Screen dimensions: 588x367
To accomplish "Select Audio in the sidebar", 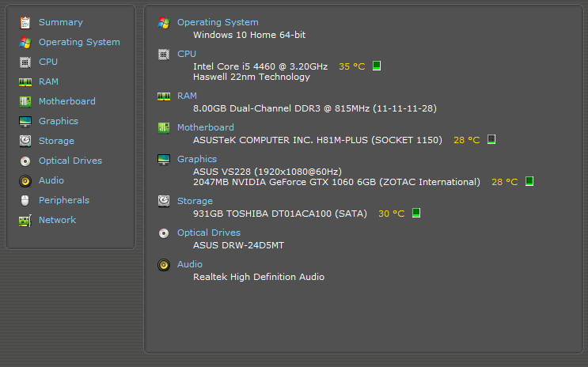I will [x=51, y=180].
